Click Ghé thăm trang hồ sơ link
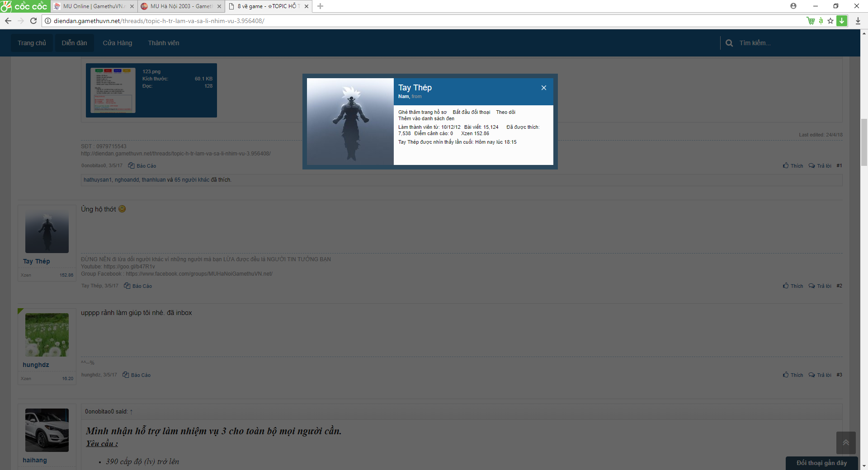Viewport: 868px width, 470px height. coord(422,112)
